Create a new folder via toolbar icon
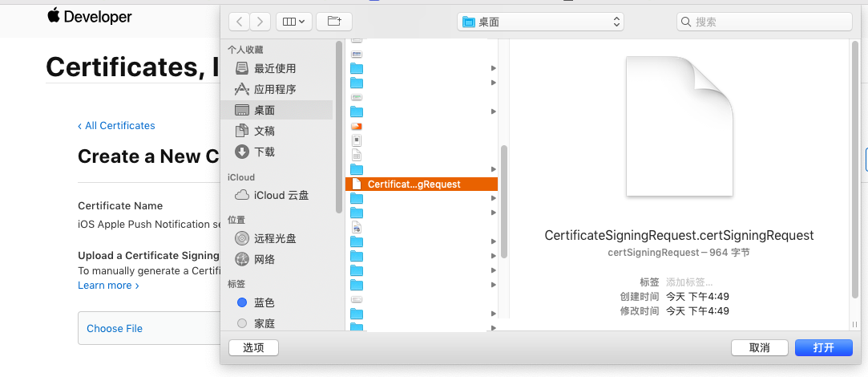 tap(334, 22)
